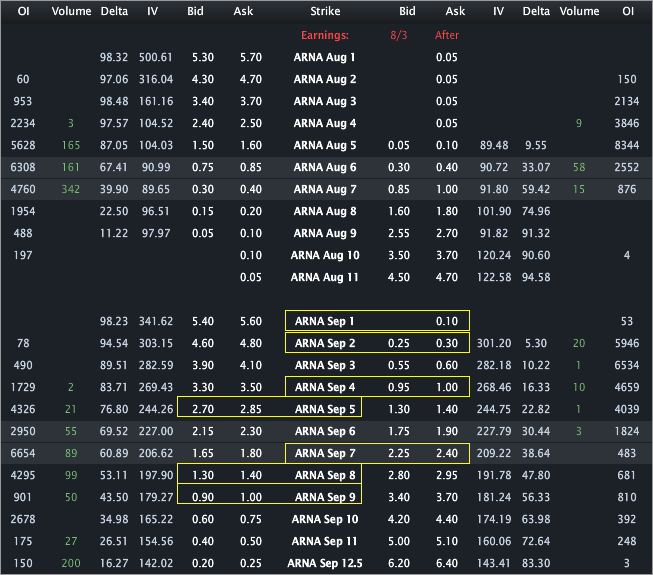Click put bid 0.85 for Aug 7
The height and width of the screenshot is (575, 653).
click(x=399, y=189)
